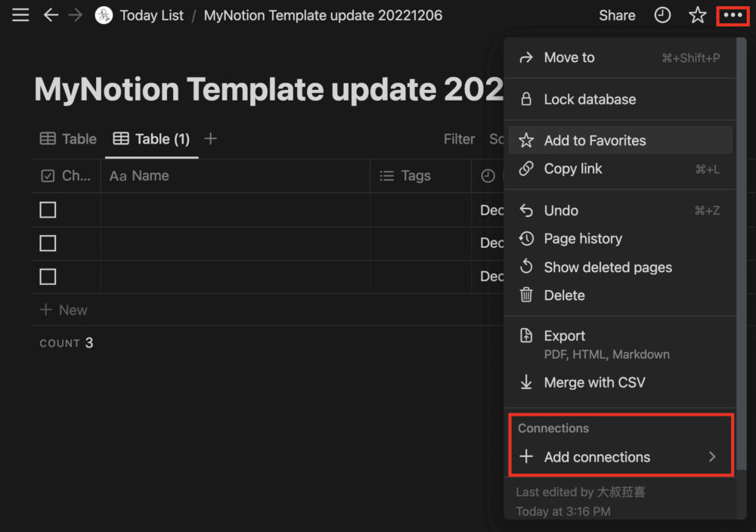Viewport: 756px width, 532px height.
Task: Click the star favorite icon in top bar
Action: pos(697,15)
